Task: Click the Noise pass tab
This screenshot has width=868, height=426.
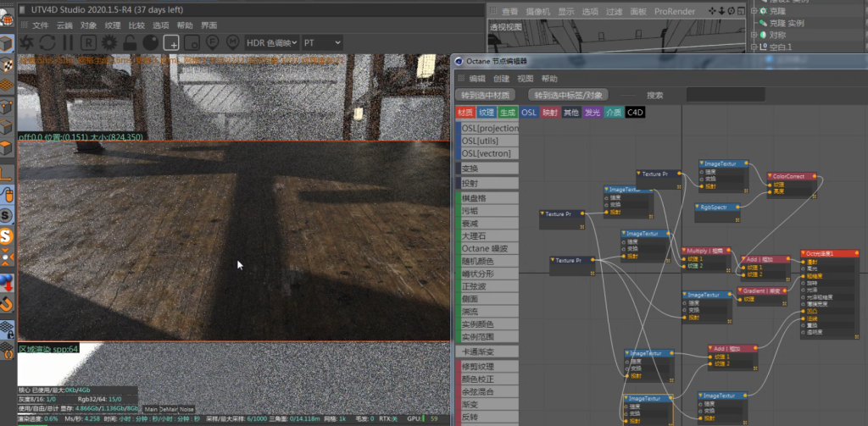Action: tap(186, 409)
